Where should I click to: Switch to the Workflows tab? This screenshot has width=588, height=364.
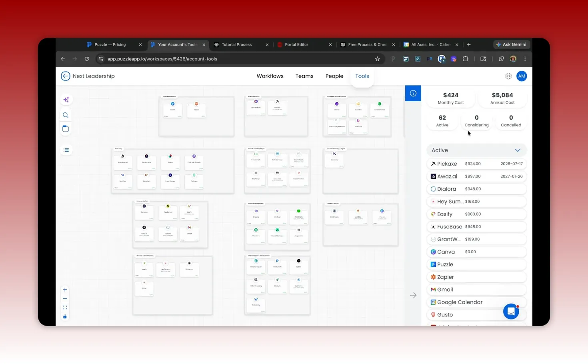pos(270,76)
